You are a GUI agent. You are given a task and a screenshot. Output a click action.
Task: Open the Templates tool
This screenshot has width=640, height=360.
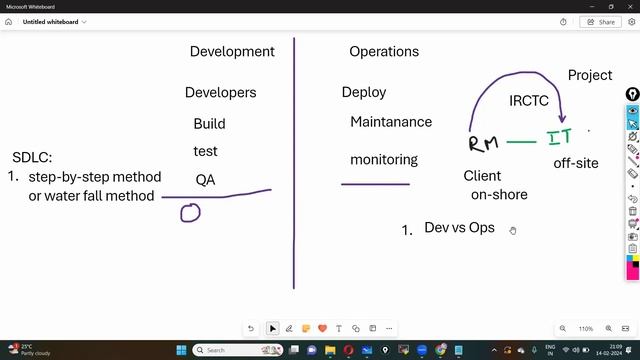point(373,329)
